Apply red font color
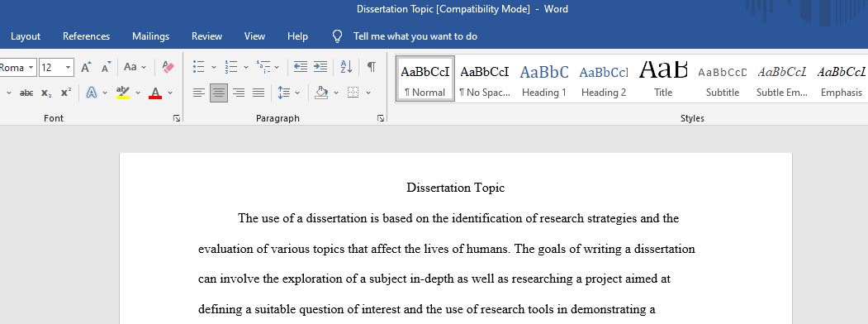Image resolution: width=868 pixels, height=324 pixels. coord(155,93)
